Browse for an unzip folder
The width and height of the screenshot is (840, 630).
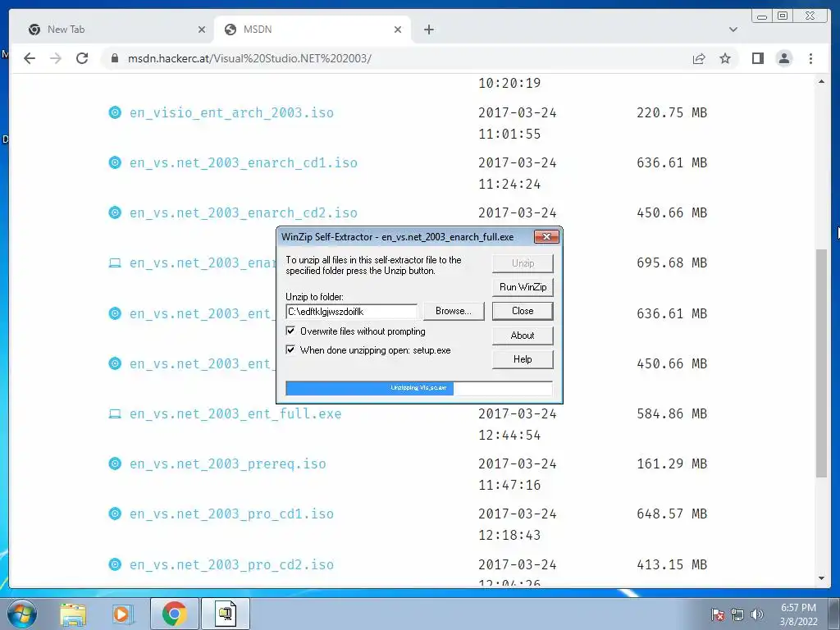pyautogui.click(x=453, y=311)
